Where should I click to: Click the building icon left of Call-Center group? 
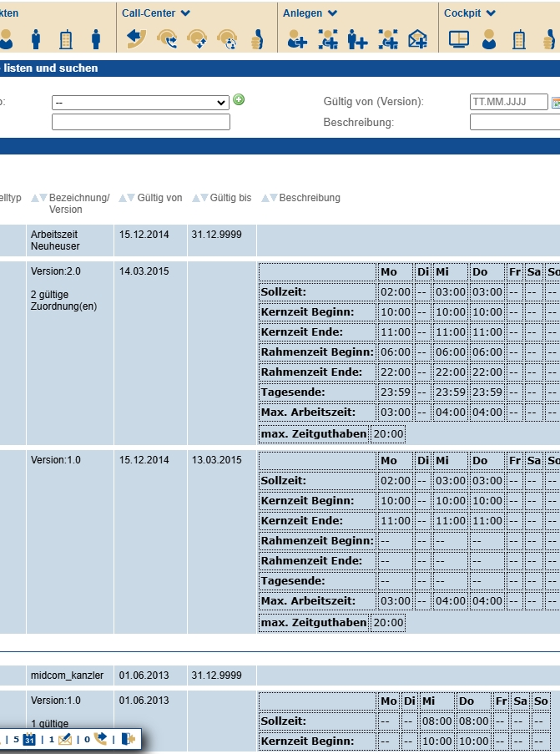click(66, 39)
